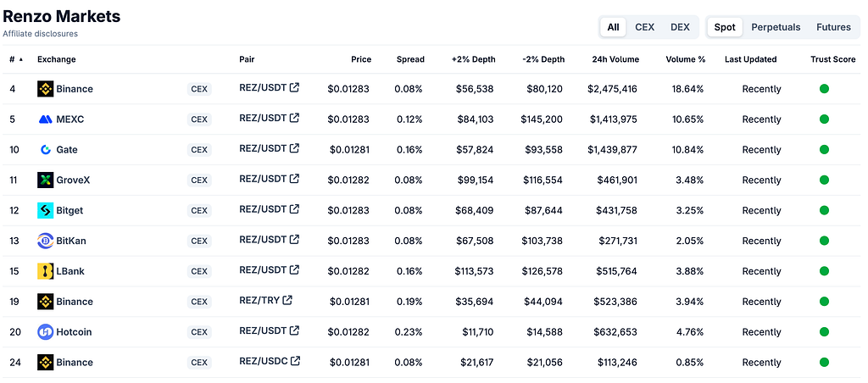Click the LBank exchange logo icon
The image size is (868, 383).
coord(46,271)
